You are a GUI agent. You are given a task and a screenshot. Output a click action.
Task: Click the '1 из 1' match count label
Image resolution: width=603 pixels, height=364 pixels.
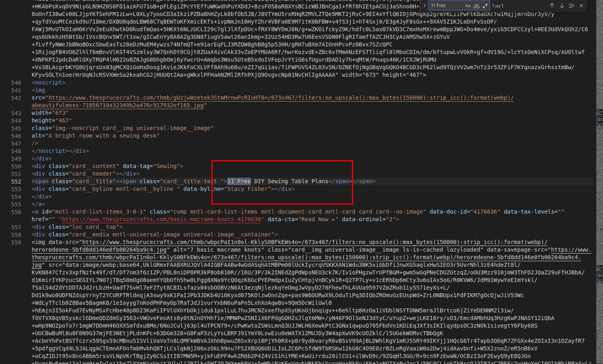click(x=498, y=6)
